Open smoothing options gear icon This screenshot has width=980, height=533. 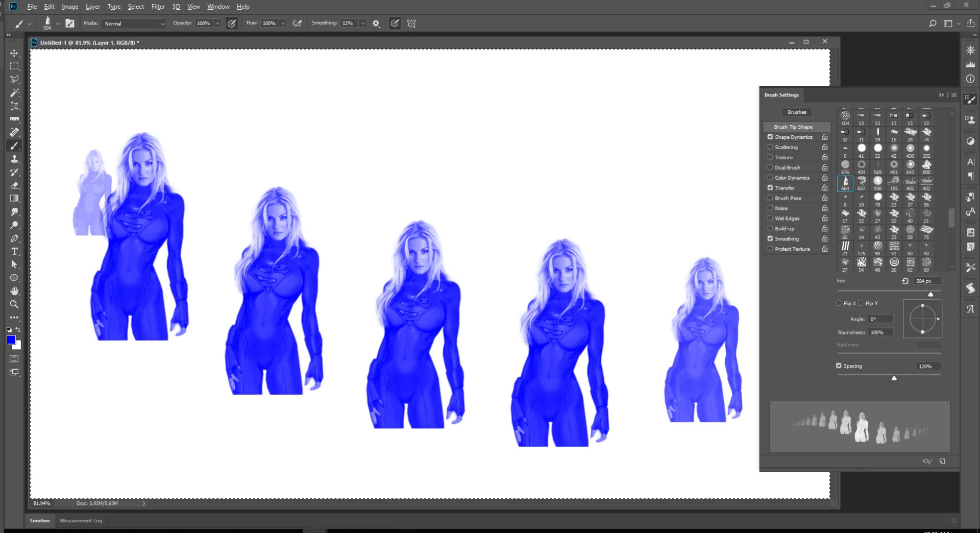[x=376, y=23]
